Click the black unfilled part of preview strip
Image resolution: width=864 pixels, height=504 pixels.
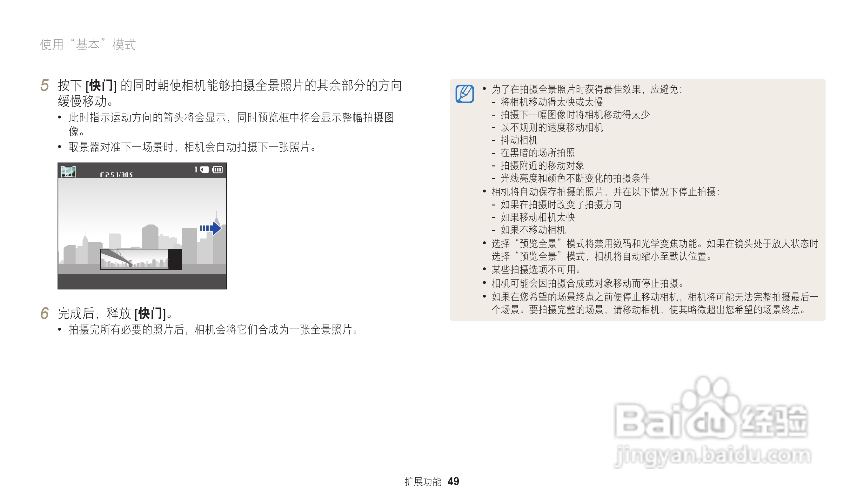[175, 259]
